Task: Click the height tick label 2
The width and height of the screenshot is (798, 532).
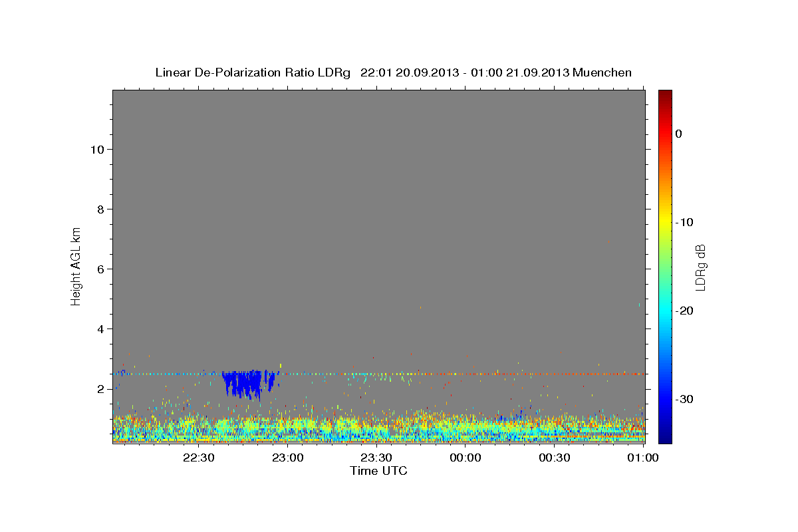Action: [x=99, y=389]
